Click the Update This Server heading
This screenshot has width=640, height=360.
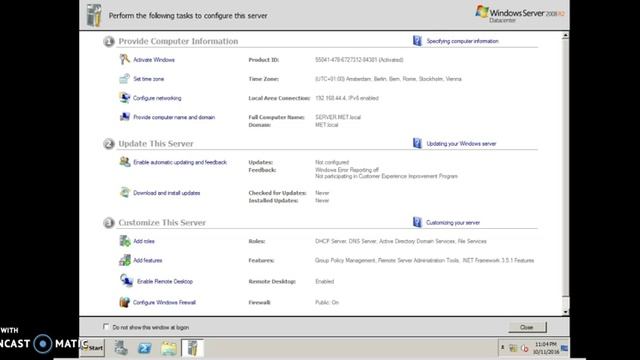click(x=156, y=144)
